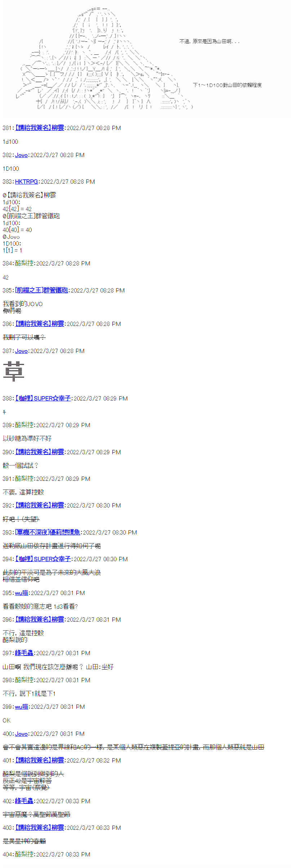
Task: Open the wu喵 username link on post 399
Action: point(22,707)
